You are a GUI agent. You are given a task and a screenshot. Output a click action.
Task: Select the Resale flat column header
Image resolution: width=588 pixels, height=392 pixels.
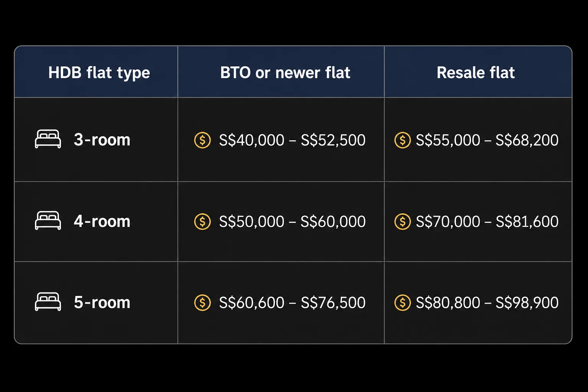point(476,72)
